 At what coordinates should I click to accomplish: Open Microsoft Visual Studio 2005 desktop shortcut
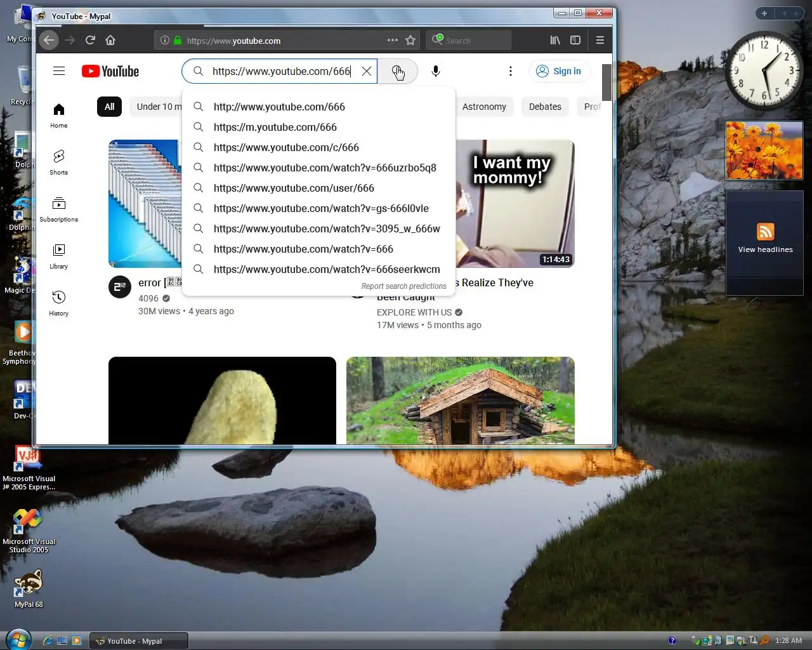click(x=29, y=531)
